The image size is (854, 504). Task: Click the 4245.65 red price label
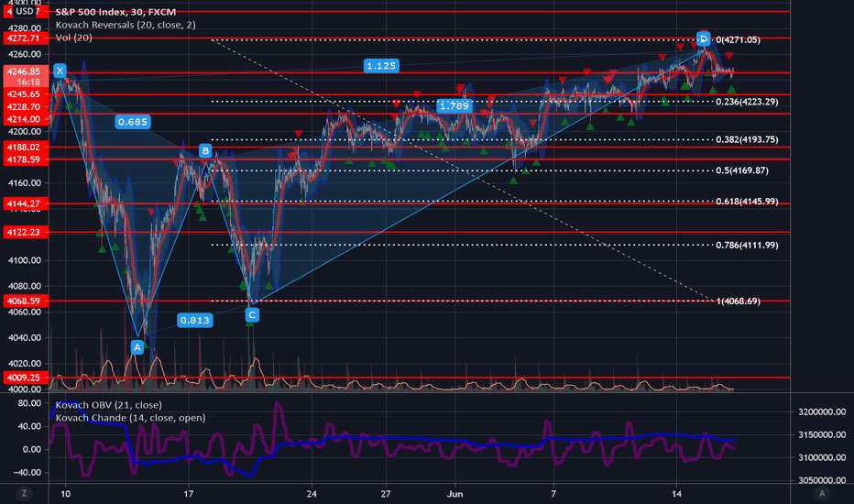26,94
